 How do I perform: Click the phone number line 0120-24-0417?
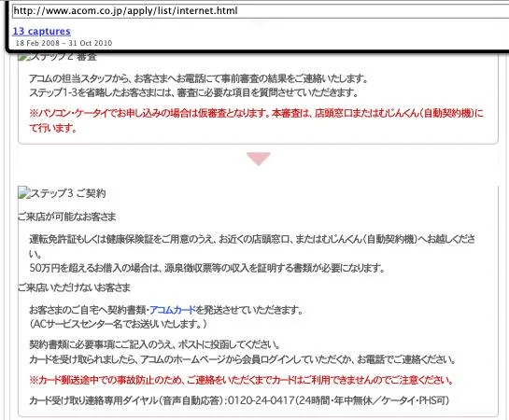point(239,400)
